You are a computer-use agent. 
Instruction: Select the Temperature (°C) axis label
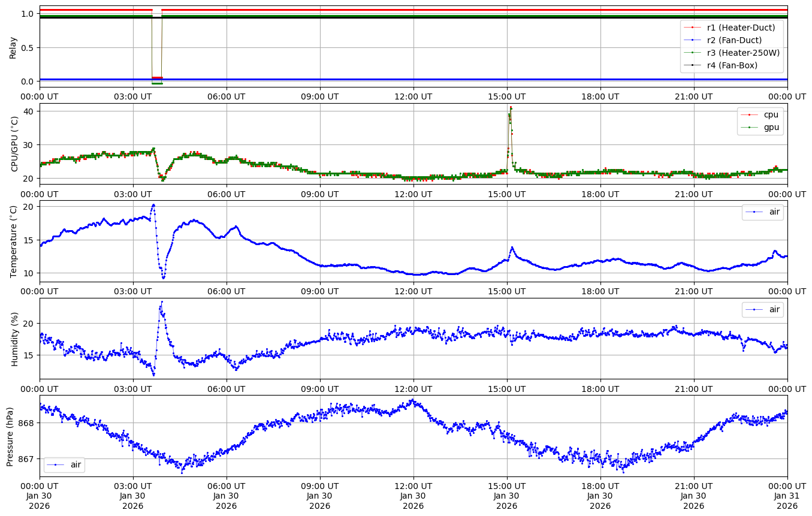[x=13, y=241]
